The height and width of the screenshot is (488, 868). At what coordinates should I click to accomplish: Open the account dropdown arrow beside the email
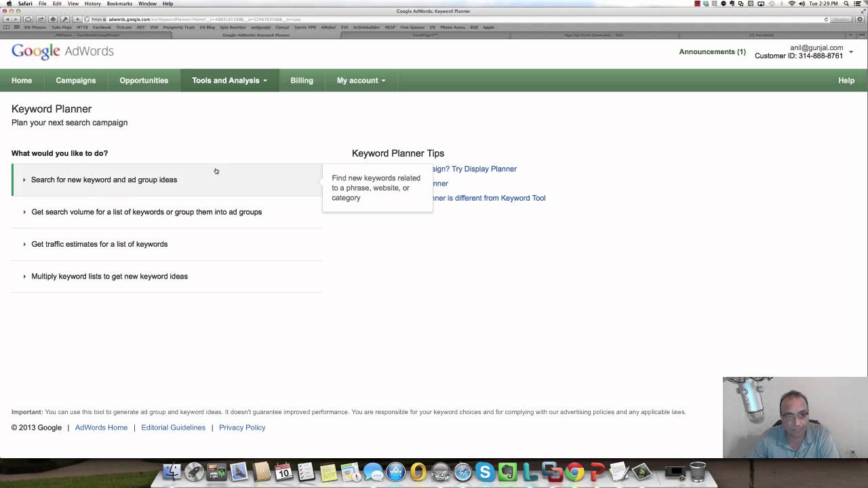point(851,52)
